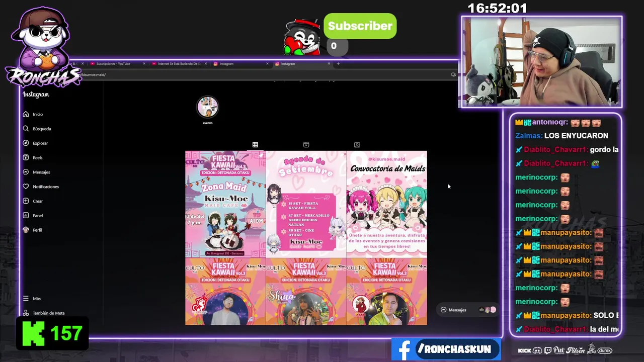Click the 16:52:01 clock overlay

pyautogui.click(x=497, y=9)
